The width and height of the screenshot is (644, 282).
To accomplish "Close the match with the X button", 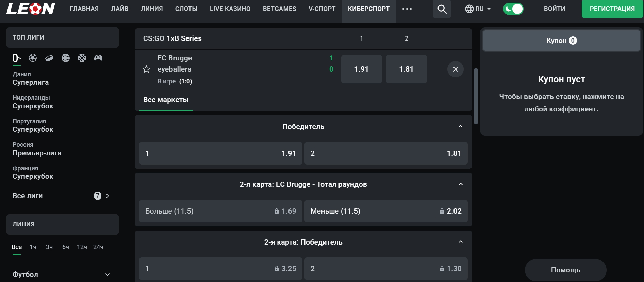I will coord(456,69).
